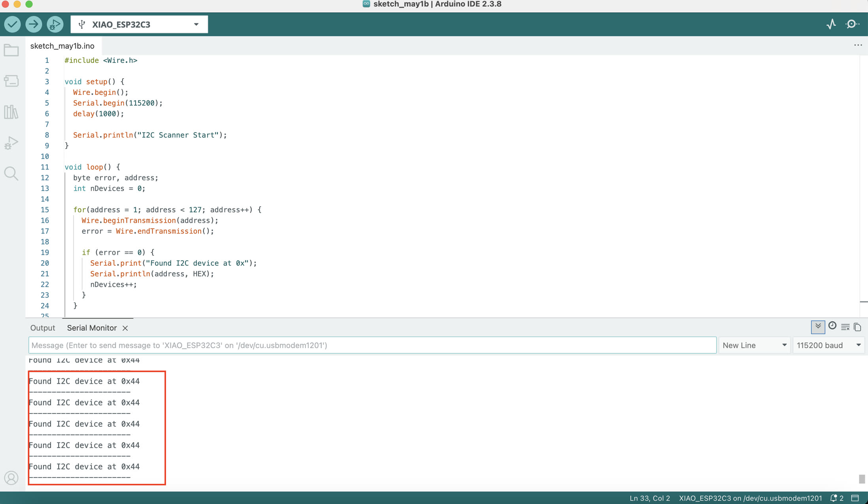The width and height of the screenshot is (868, 504).
Task: Click the Upload arrow button
Action: tap(34, 25)
